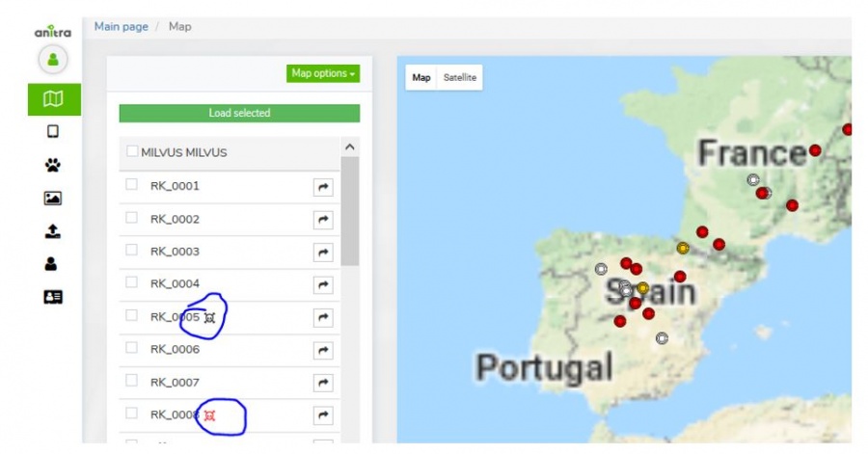Switch to Satellite map view
The image size is (868, 454).
[x=460, y=78]
